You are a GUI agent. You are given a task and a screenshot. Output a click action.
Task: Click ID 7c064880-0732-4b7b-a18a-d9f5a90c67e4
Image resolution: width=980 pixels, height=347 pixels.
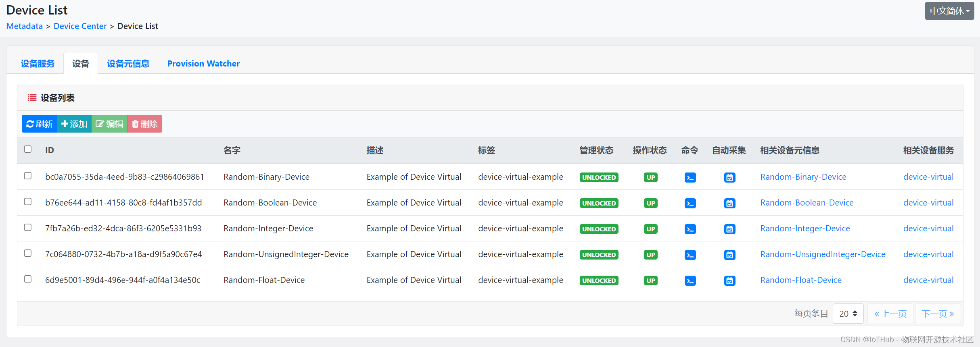[x=123, y=254]
